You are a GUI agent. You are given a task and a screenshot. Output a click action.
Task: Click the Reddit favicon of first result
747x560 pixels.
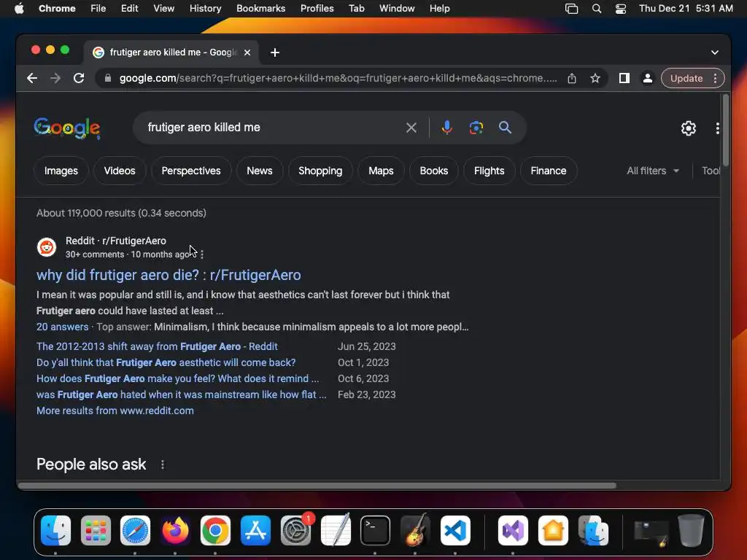[x=47, y=247]
